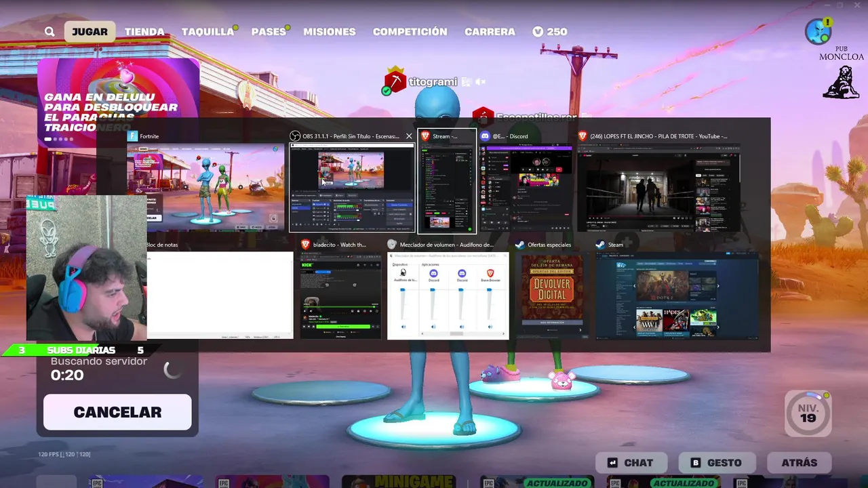
Task: Click the speaker icon beside titogrami
Action: click(x=481, y=82)
